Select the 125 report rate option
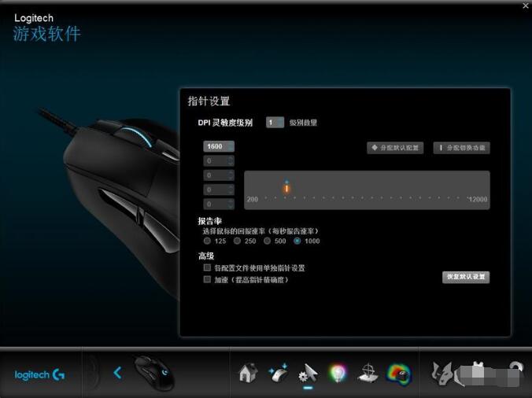 [x=207, y=241]
